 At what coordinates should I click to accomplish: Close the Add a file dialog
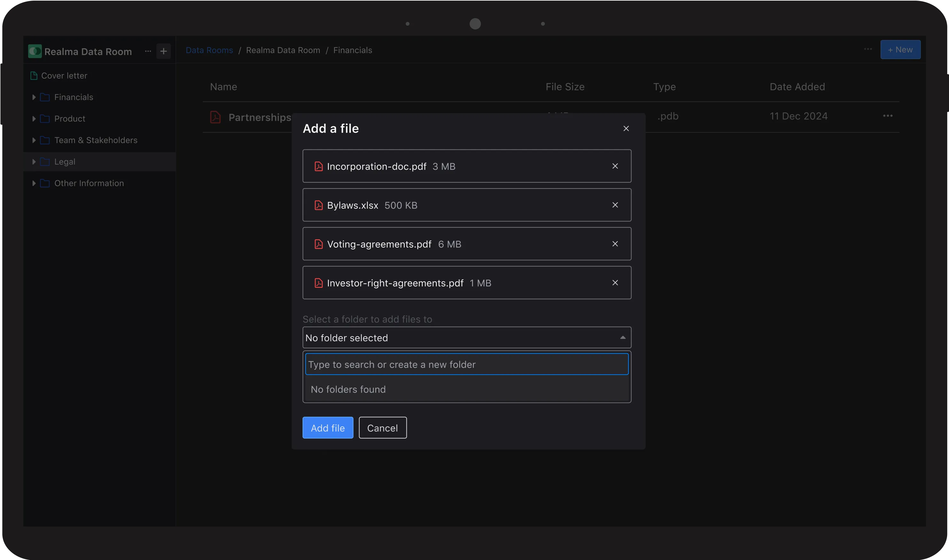626,129
